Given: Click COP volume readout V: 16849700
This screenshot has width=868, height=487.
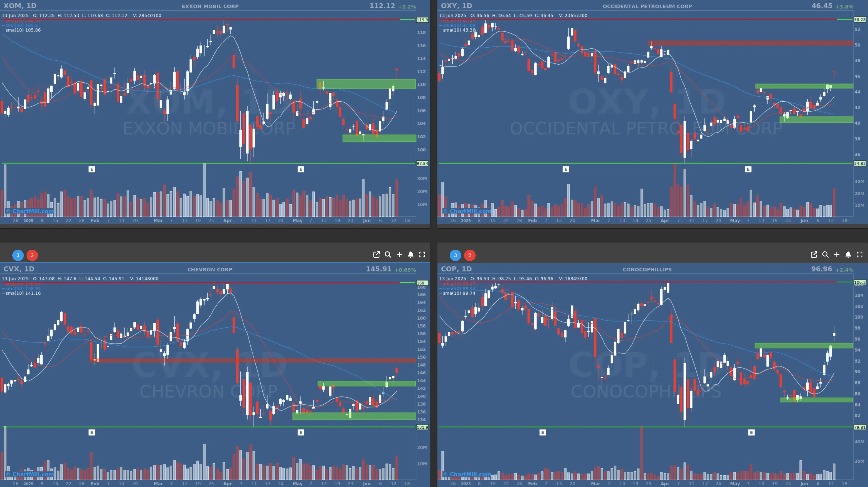Looking at the screenshot, I should point(573,279).
